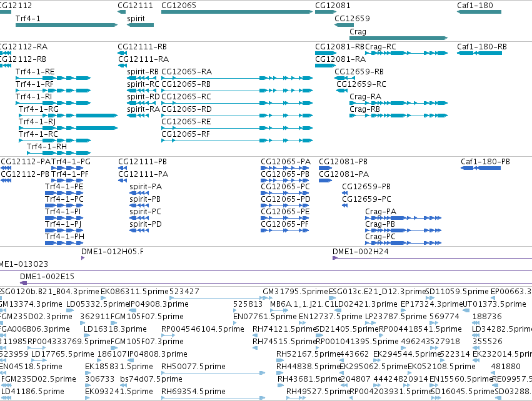Click the 'LD05332.5prime' EST label
The width and height of the screenshot is (532, 401).
(x=98, y=304)
